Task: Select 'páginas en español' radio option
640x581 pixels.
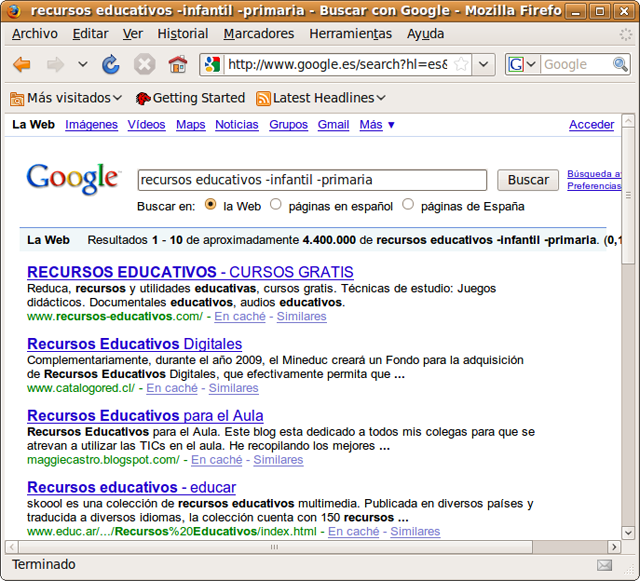Action: point(276,205)
